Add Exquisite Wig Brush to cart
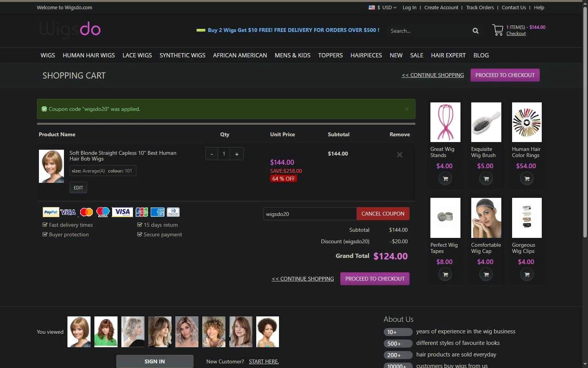Image resolution: width=588 pixels, height=368 pixels. click(x=486, y=179)
